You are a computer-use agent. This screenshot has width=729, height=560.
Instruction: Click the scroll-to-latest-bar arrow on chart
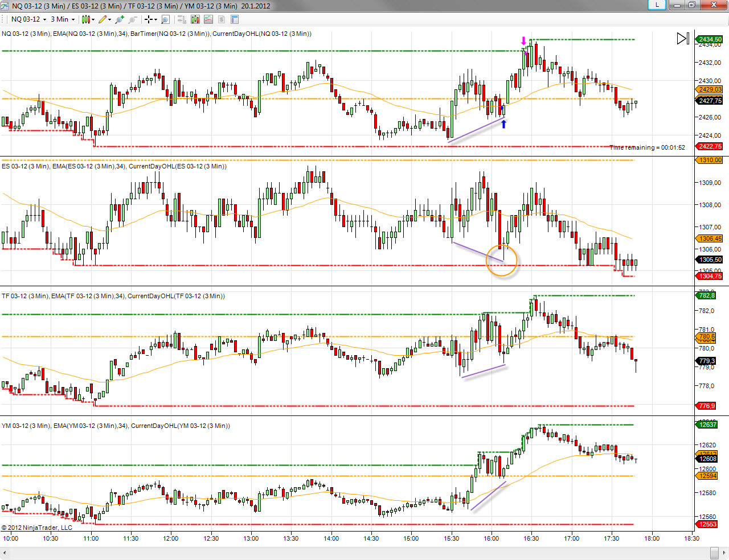tap(683, 39)
